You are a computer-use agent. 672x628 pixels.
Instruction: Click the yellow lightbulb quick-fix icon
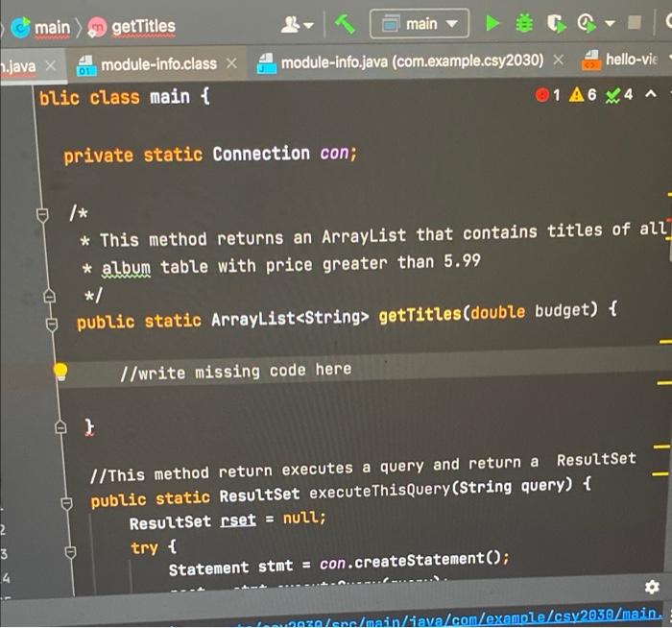(x=60, y=372)
